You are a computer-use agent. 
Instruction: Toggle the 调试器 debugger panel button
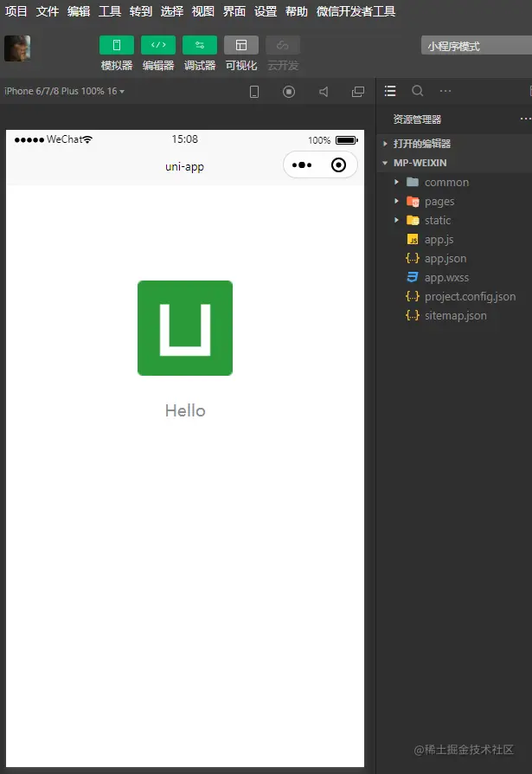click(x=200, y=45)
